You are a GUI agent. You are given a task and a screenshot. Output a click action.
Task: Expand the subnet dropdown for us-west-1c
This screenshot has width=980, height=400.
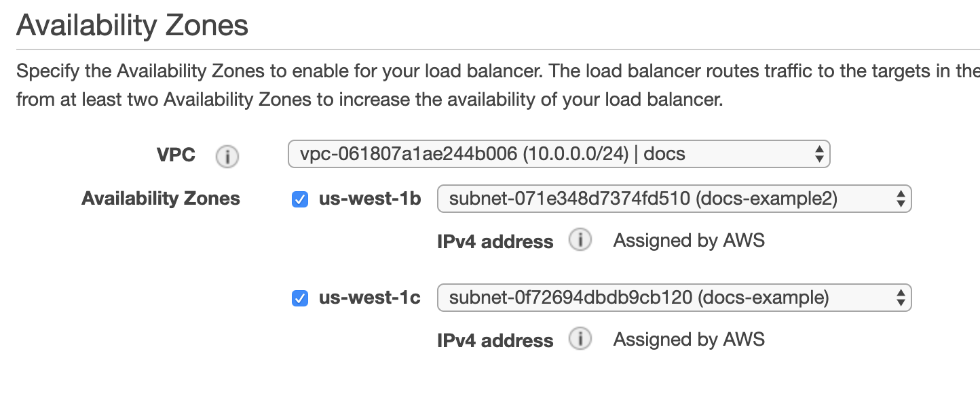673,298
